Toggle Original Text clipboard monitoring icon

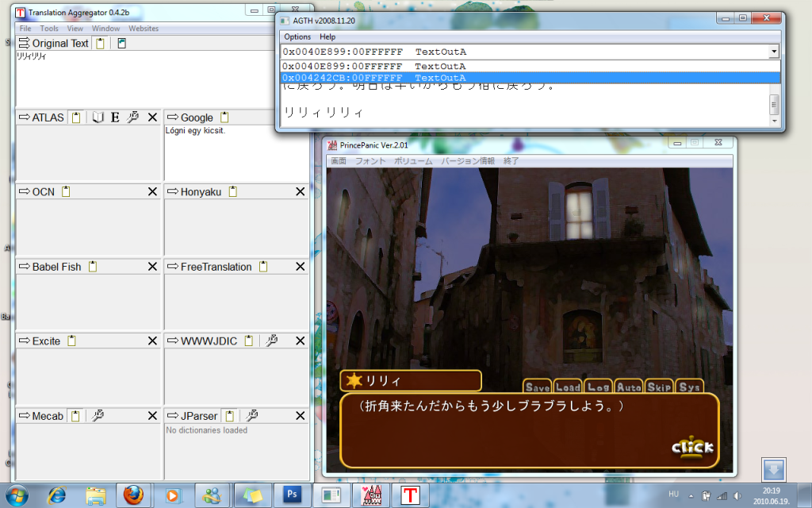click(100, 44)
